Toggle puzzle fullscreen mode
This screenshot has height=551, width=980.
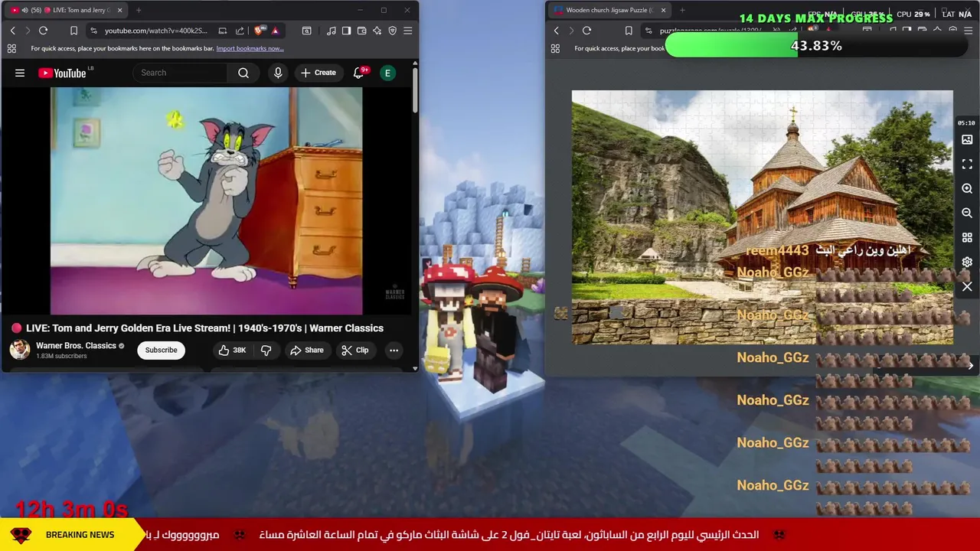pyautogui.click(x=967, y=165)
